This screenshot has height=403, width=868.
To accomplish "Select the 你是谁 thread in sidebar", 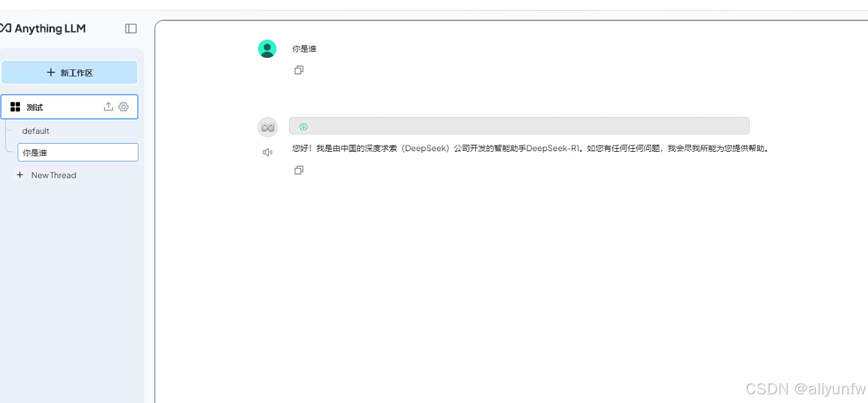I will coord(78,152).
